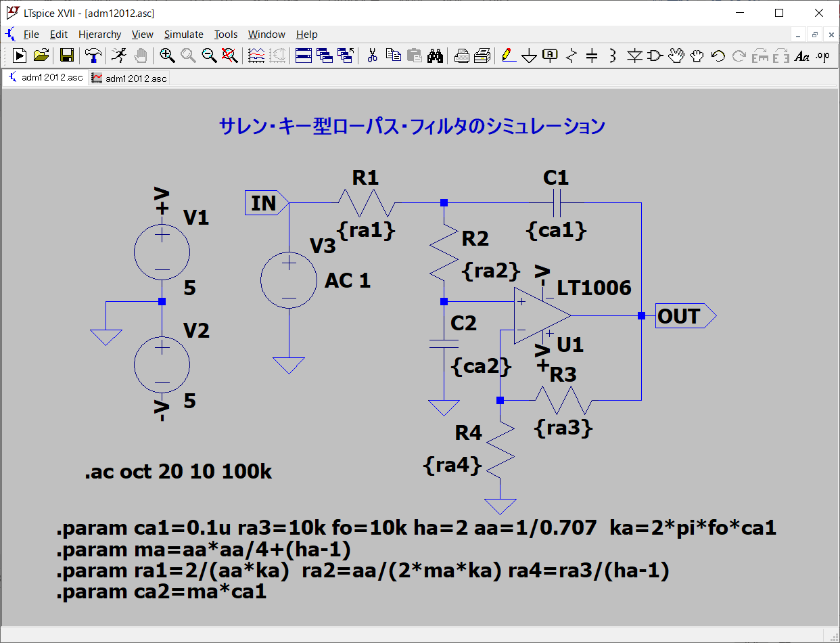Image resolution: width=840 pixels, height=643 pixels.
Task: Open the Hierarchy menu
Action: pos(99,35)
